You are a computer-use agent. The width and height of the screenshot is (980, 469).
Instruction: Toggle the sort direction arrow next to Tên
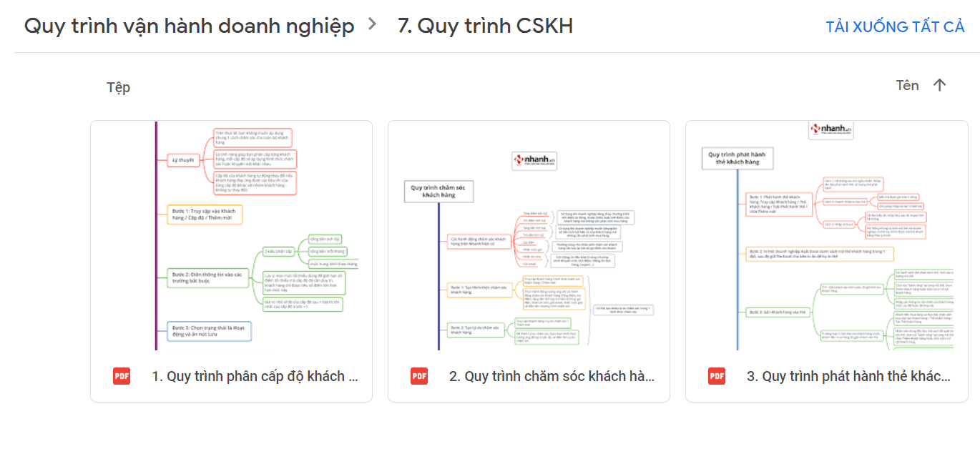click(x=939, y=85)
